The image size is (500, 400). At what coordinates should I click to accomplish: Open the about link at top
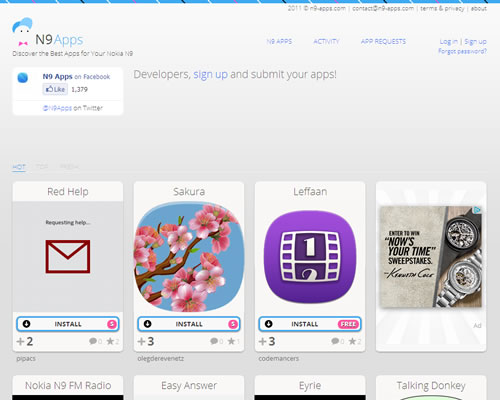click(479, 9)
